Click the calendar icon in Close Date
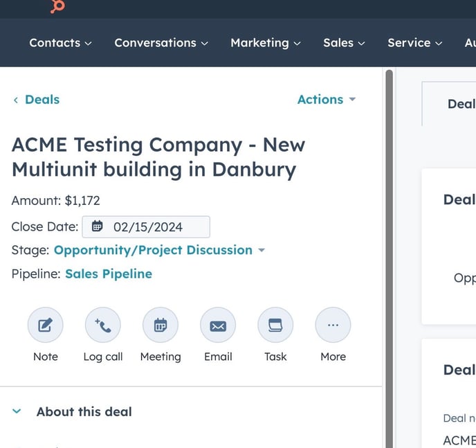This screenshot has height=448, width=476. click(x=98, y=226)
